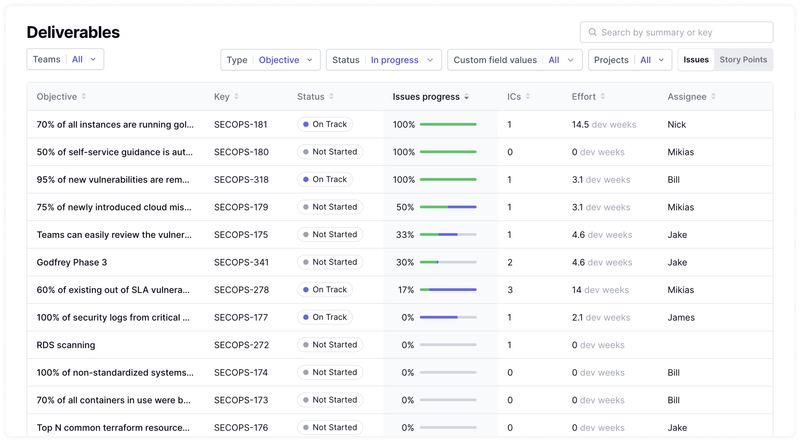
Task: Expand Custom field values dropdown
Action: click(x=514, y=60)
